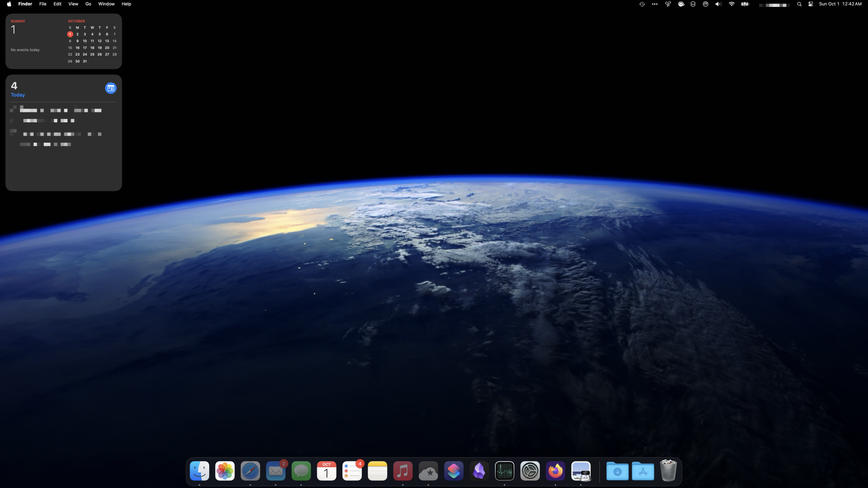The height and width of the screenshot is (488, 868).
Task: Open Calendar app icon in Dock
Action: tap(327, 471)
